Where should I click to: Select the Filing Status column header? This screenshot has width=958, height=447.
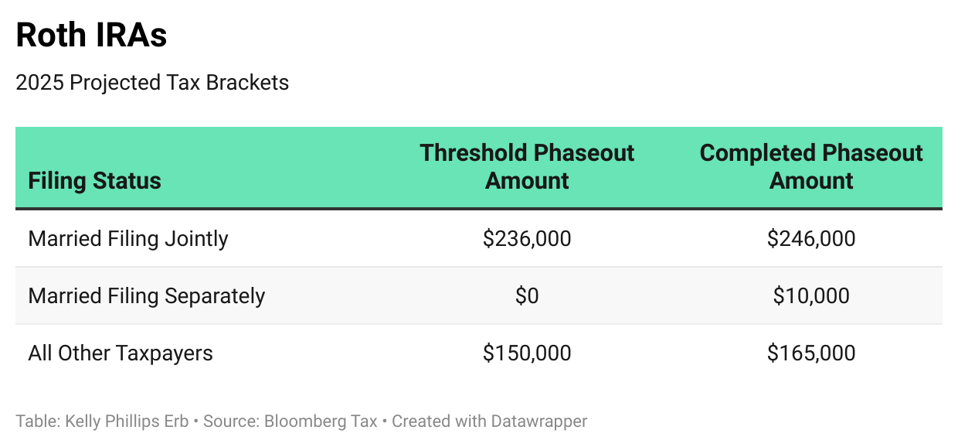point(95,181)
